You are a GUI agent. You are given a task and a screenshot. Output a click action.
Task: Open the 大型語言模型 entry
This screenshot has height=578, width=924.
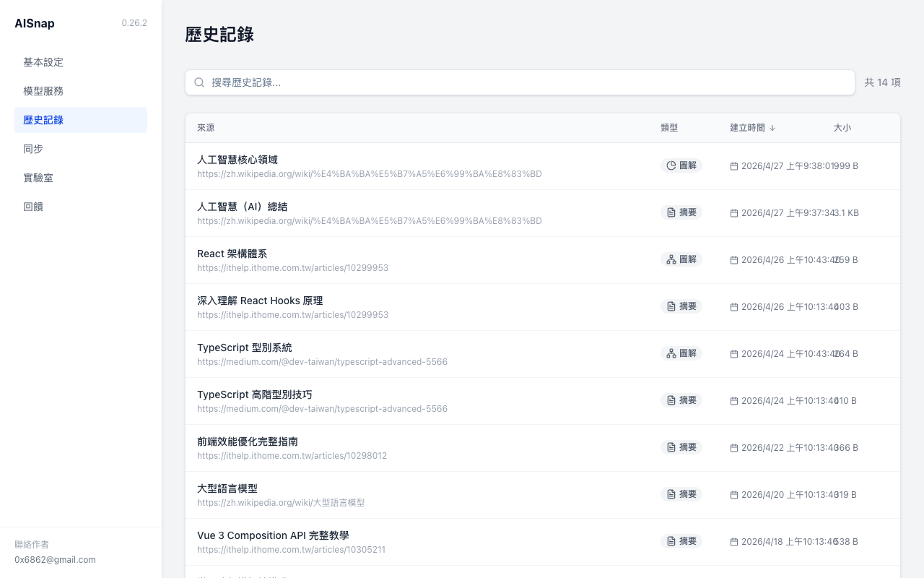pos(543,495)
